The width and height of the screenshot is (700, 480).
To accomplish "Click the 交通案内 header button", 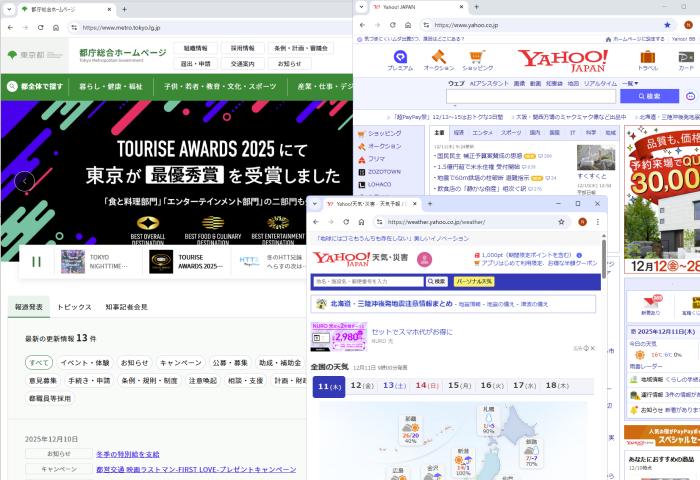I will point(242,64).
